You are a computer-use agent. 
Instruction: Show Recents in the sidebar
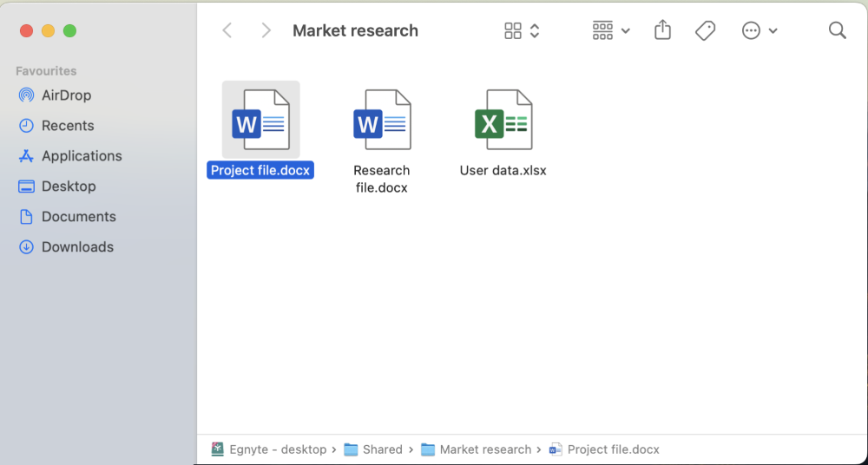pyautogui.click(x=67, y=126)
